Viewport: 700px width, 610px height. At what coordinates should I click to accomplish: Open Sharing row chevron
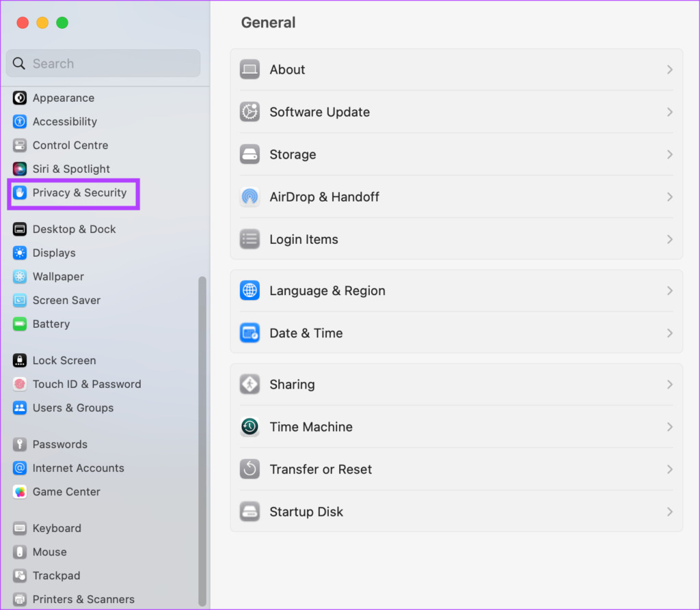[x=670, y=384]
